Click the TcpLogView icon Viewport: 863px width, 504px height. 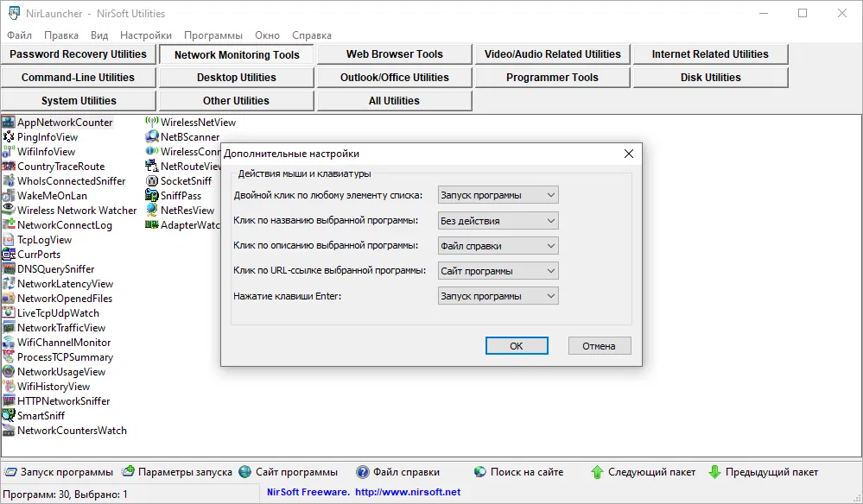[9, 240]
